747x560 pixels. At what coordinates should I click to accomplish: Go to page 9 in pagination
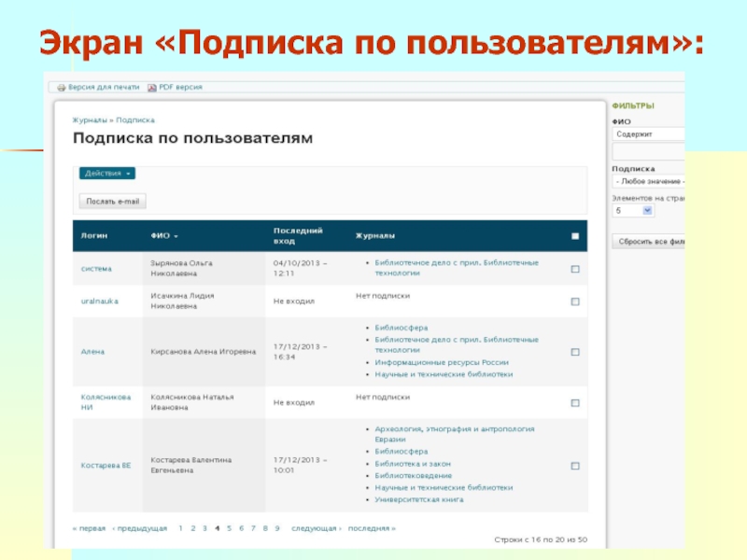[276, 528]
